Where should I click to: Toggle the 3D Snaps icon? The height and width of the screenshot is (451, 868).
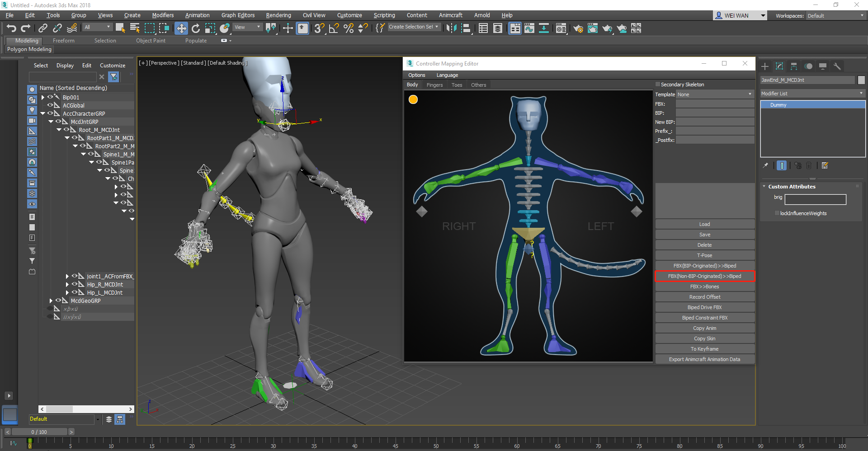click(319, 28)
